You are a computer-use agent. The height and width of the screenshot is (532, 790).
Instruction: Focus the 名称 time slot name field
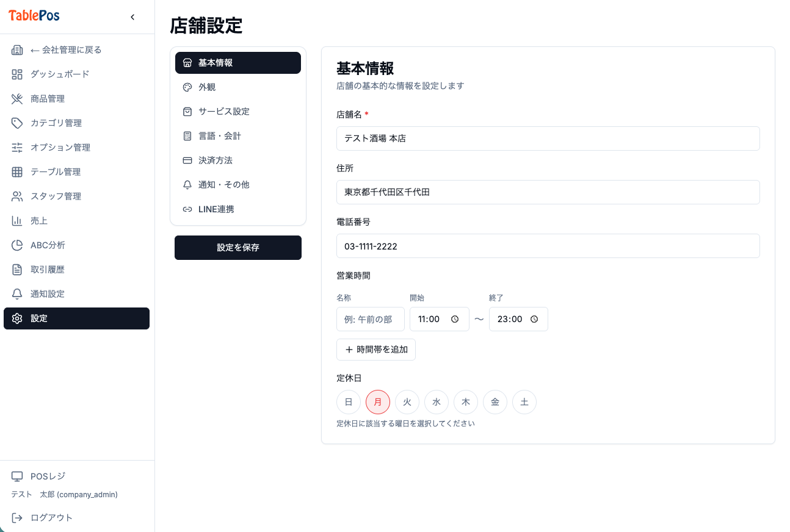[x=371, y=319]
